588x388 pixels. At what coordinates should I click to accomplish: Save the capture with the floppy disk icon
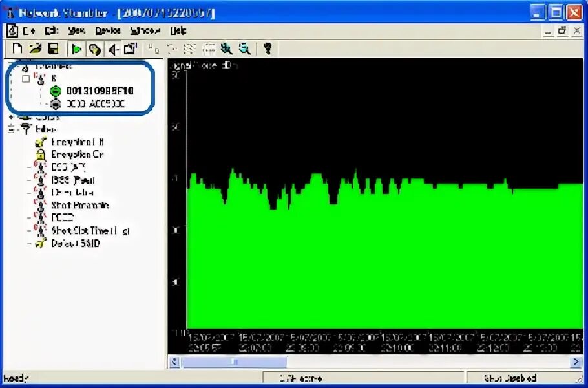click(x=53, y=48)
